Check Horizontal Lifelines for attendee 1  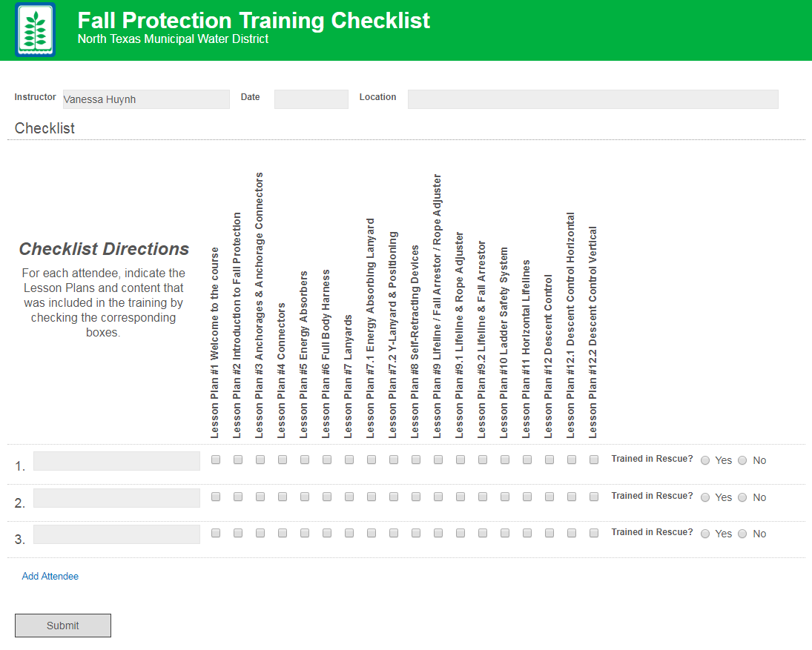click(x=527, y=460)
